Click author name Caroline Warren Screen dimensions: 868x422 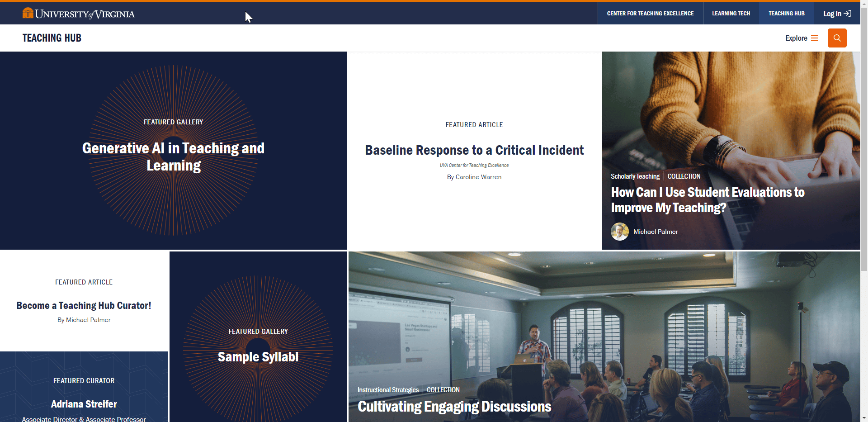[x=478, y=177]
